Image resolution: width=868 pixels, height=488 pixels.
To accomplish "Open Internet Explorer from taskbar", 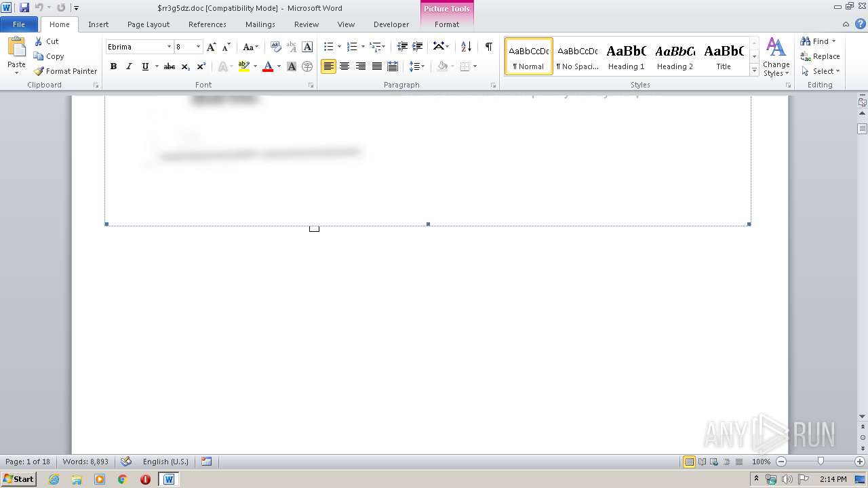I will [x=54, y=479].
